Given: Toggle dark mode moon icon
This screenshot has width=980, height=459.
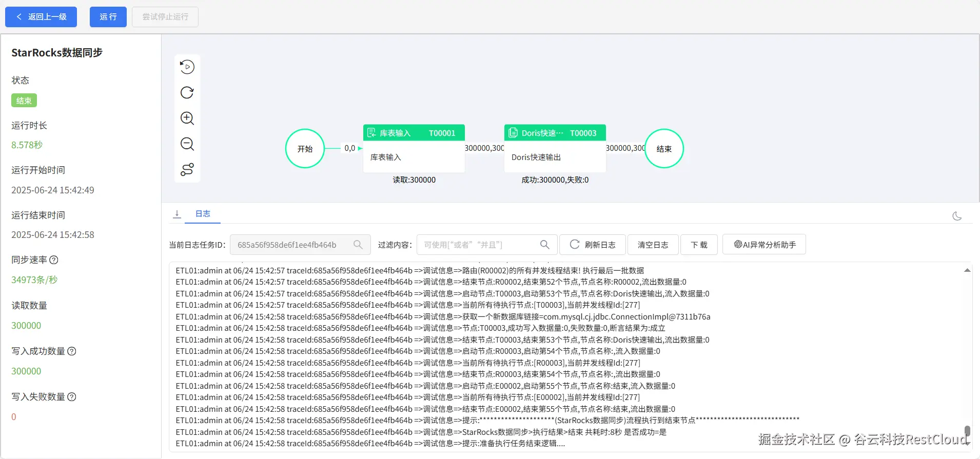Looking at the screenshot, I should click(957, 216).
